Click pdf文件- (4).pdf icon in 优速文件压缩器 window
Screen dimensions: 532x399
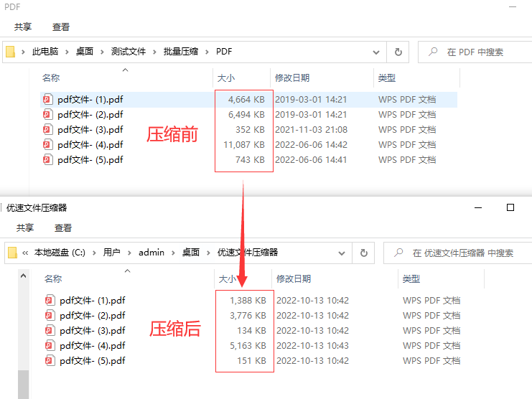pos(50,346)
